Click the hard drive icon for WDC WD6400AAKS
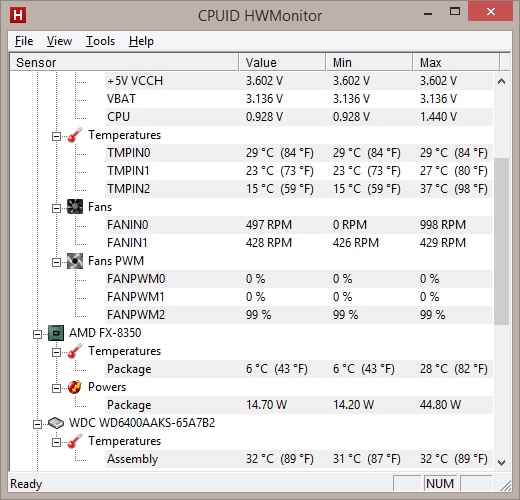 [x=56, y=423]
